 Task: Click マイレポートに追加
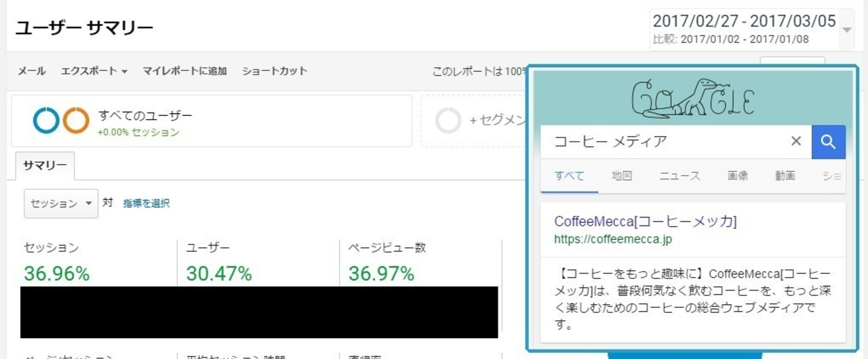(x=184, y=70)
